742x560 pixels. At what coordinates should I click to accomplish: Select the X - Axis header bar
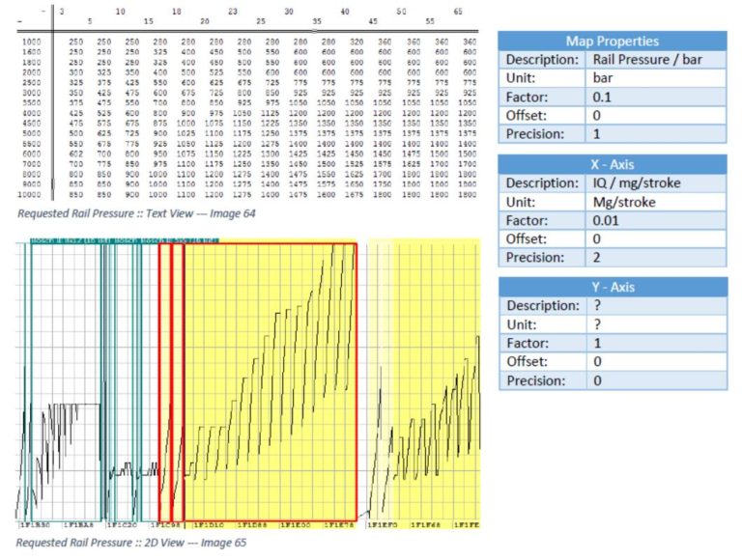(x=612, y=164)
